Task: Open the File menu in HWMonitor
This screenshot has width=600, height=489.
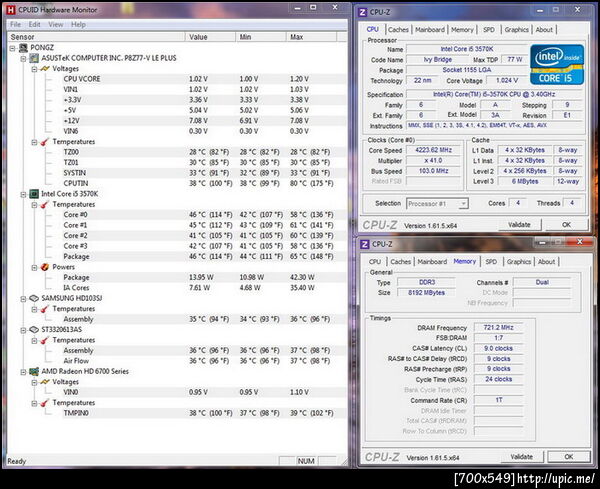Action: click(x=15, y=24)
